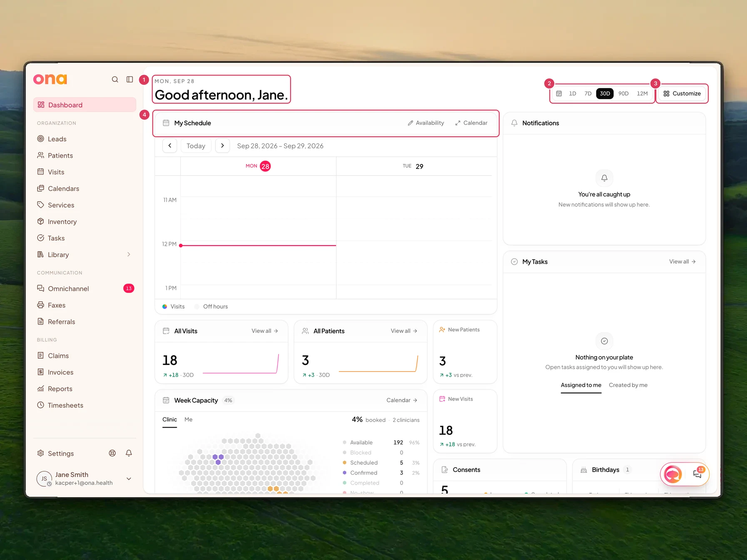This screenshot has width=747, height=560.
Task: View all in My Tasks
Action: pos(682,262)
